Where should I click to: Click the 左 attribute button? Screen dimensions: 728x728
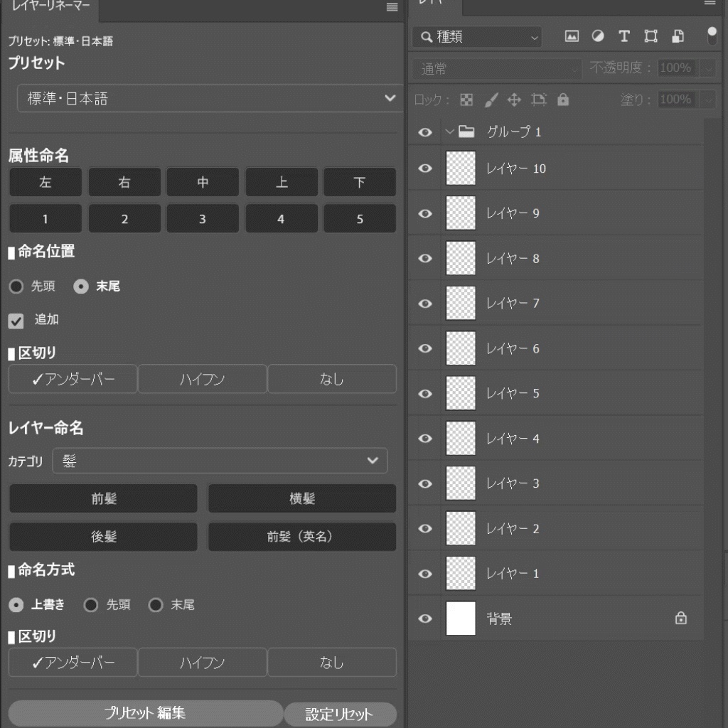click(45, 182)
